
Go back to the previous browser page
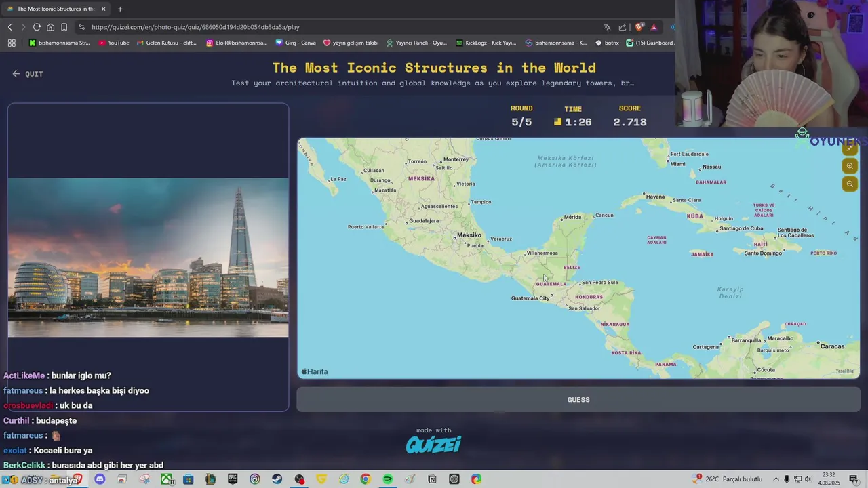[9, 27]
